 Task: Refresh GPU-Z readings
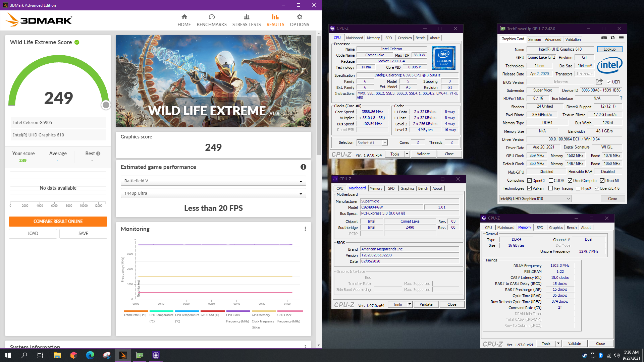[612, 38]
